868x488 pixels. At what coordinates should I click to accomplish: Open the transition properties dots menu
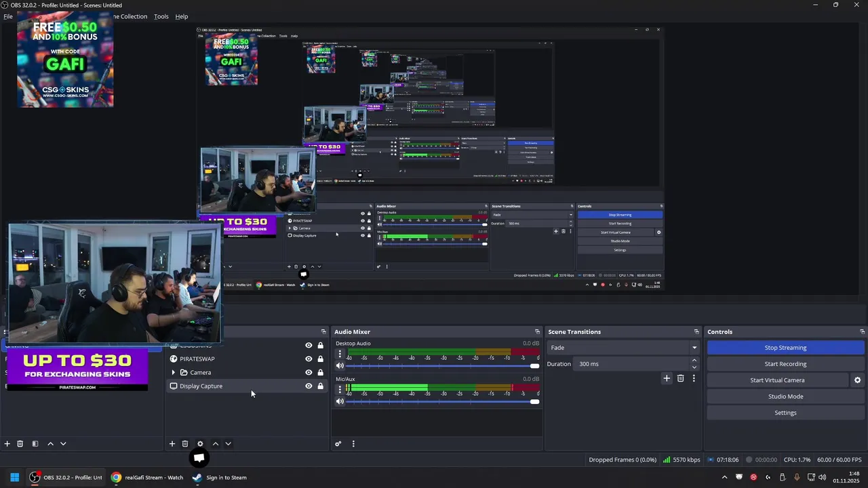694,378
